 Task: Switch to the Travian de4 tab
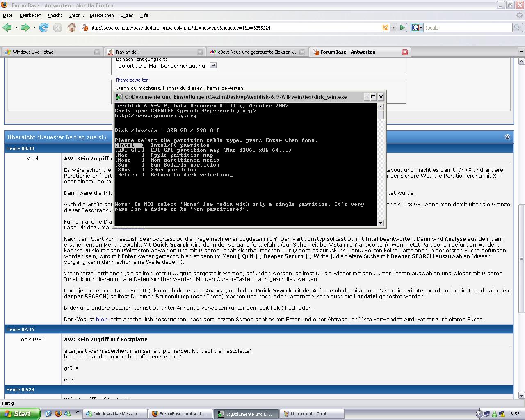point(155,52)
